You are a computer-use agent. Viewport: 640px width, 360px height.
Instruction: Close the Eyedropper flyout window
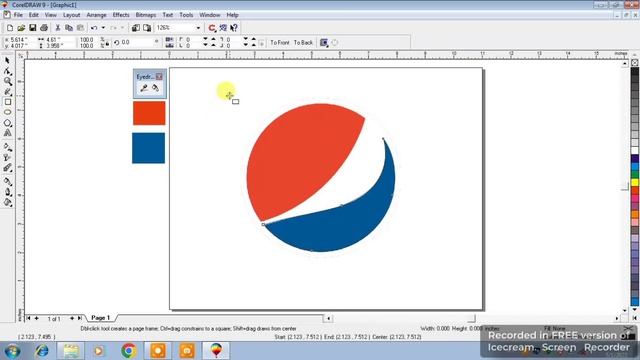(159, 76)
